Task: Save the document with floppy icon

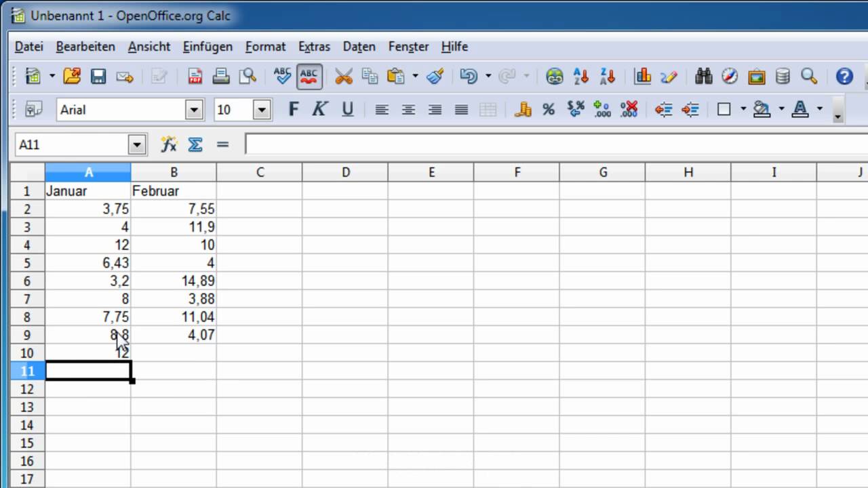Action: click(98, 76)
